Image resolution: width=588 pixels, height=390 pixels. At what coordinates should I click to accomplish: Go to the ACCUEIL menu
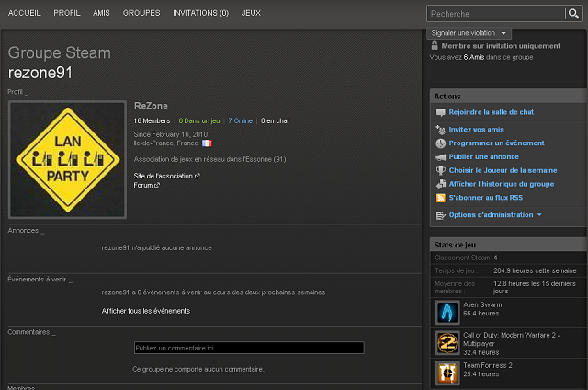click(x=25, y=13)
